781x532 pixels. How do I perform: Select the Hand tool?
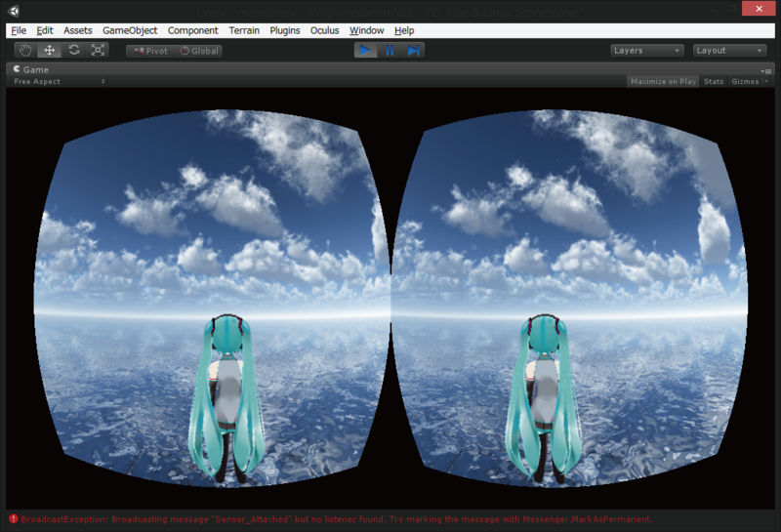pyautogui.click(x=25, y=51)
